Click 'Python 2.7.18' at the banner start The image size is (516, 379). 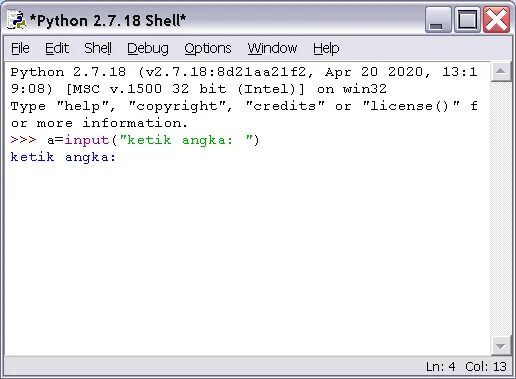(x=68, y=72)
